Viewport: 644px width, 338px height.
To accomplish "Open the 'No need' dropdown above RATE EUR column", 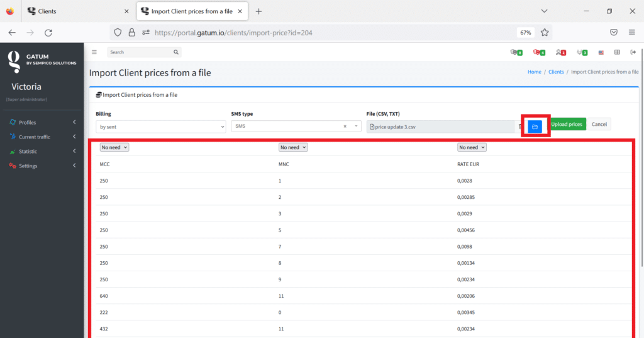I will [472, 147].
